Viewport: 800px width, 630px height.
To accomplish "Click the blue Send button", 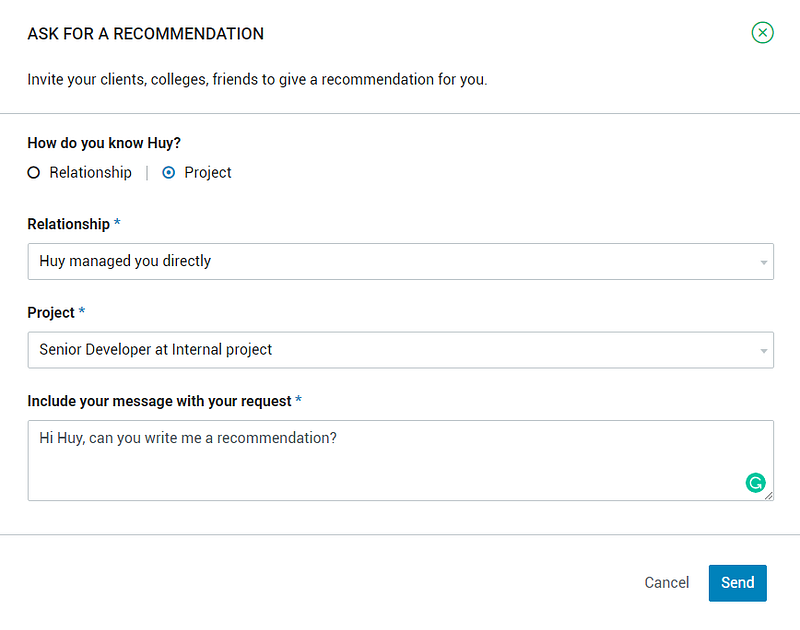I will [x=738, y=583].
